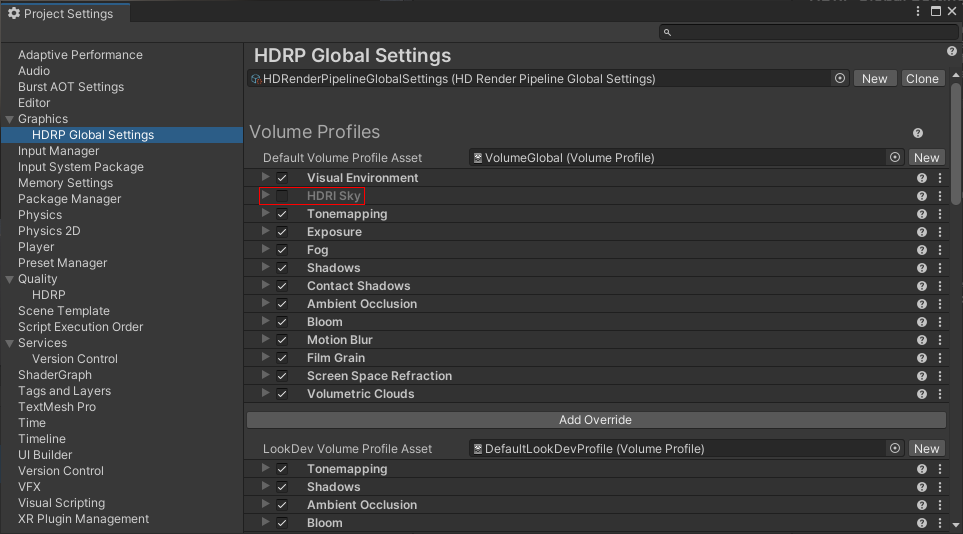Open help for Visual Environment override
The height and width of the screenshot is (534, 963).
click(x=922, y=178)
